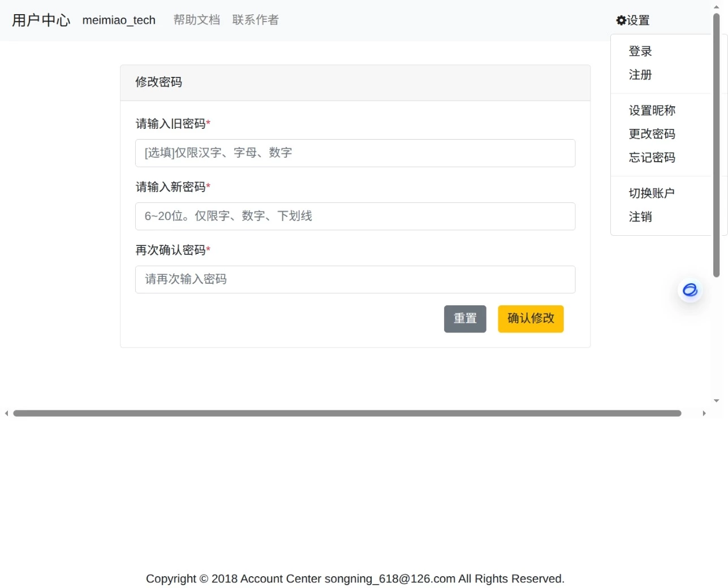Focus the 再次确认密码 confirm password field
This screenshot has height=588, width=728.
coord(355,279)
